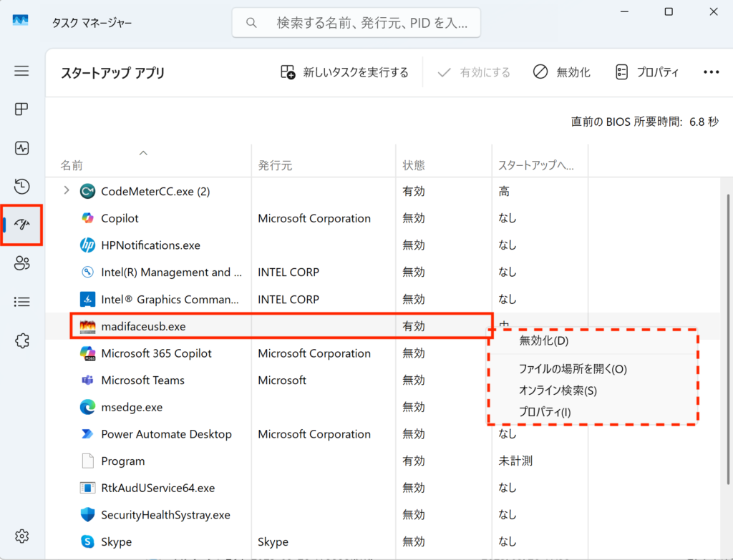Choose オンライン検索(S) in context menu
Screen dimensions: 733x560
[558, 390]
